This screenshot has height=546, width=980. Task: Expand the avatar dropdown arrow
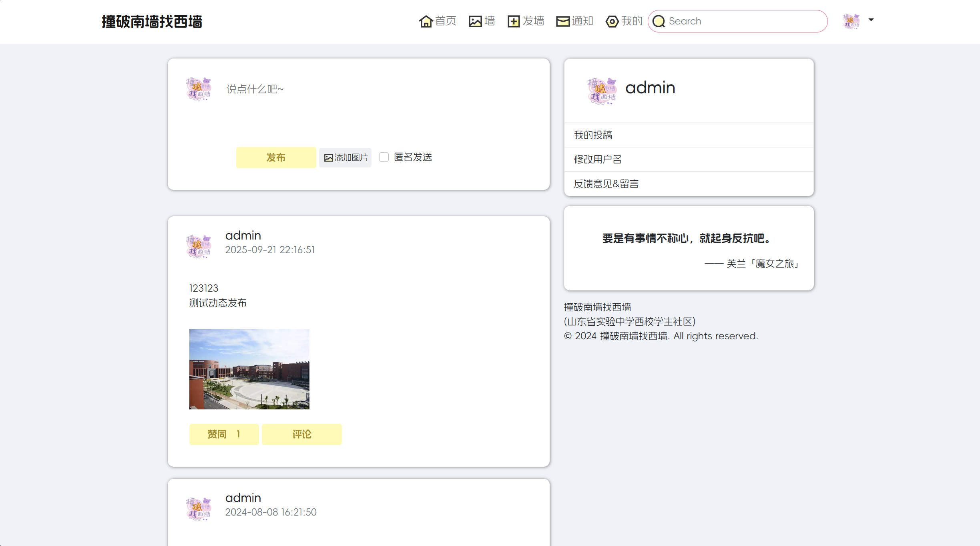(x=871, y=20)
